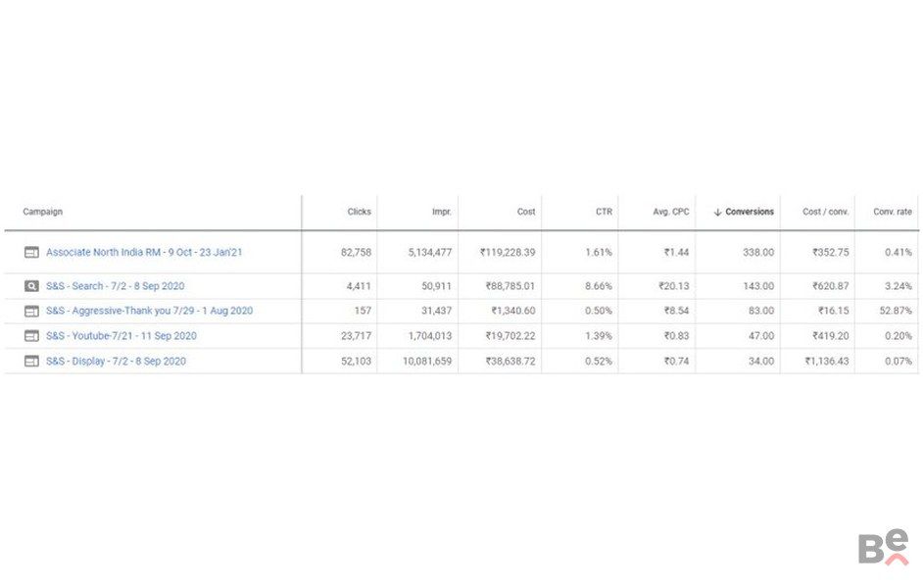Sort by the Impr. column header

click(x=441, y=212)
